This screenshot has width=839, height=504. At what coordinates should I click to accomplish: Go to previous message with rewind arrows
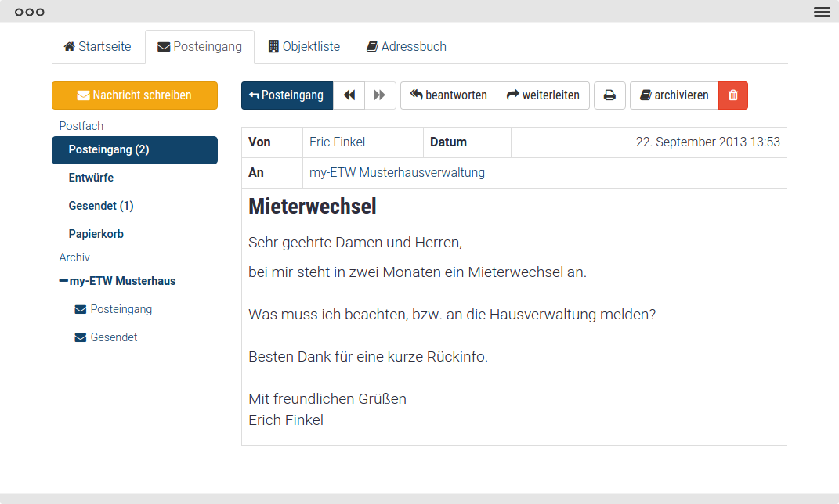pyautogui.click(x=349, y=95)
